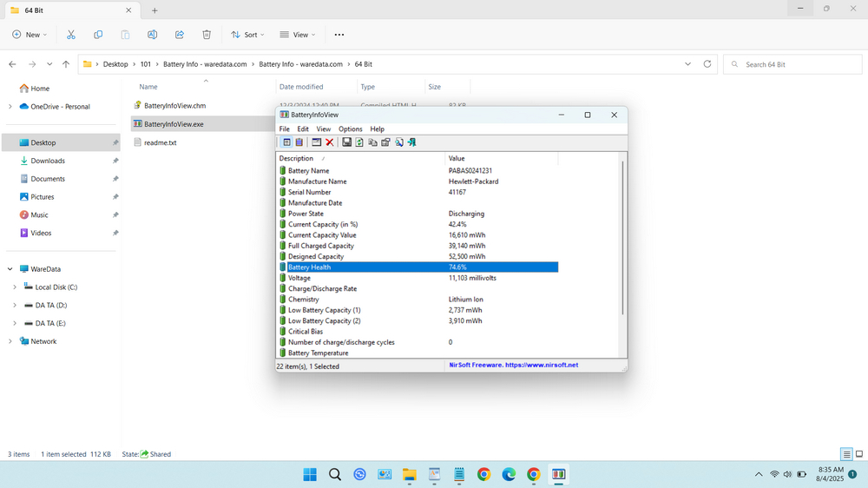
Task: Click the Search 64 Bit field
Action: [x=792, y=64]
